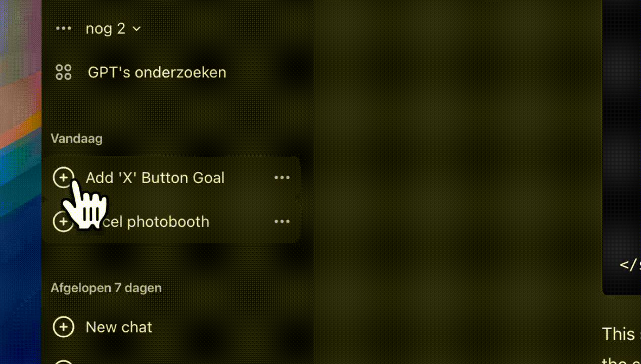Click the GPT's onderzoeken grid icon

pos(63,72)
